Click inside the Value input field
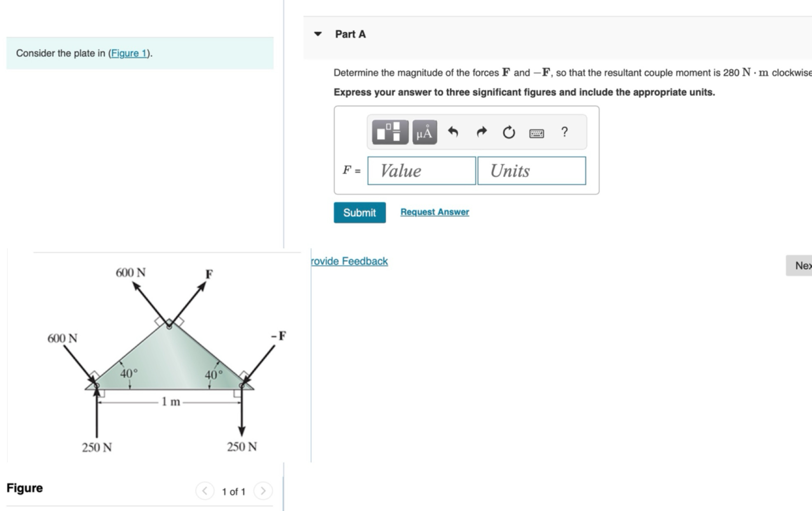The height and width of the screenshot is (511, 812). [x=421, y=170]
